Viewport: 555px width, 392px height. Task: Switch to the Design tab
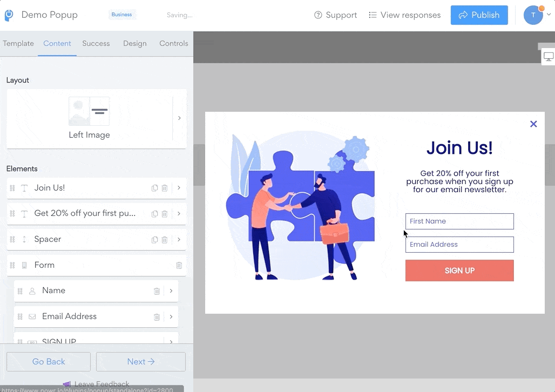[134, 44]
